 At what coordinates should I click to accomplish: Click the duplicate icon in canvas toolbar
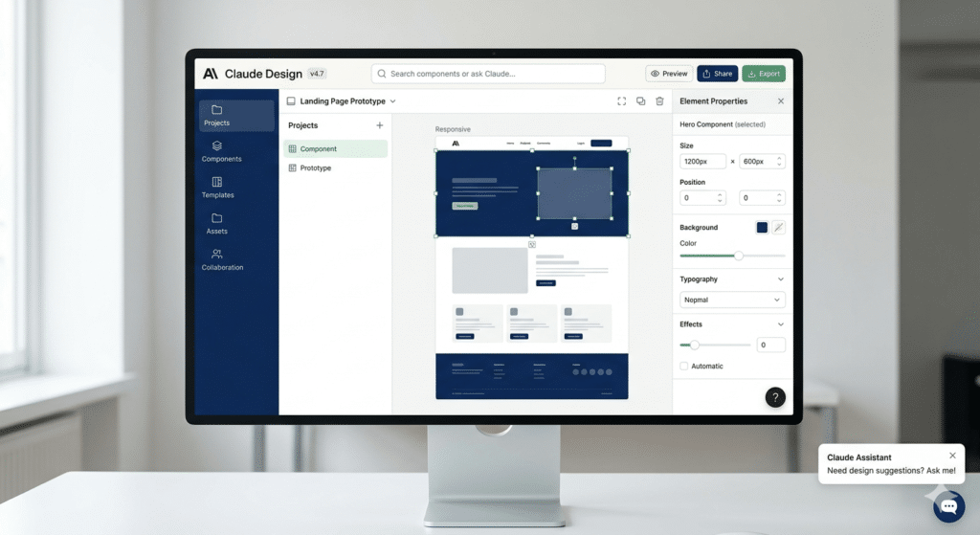640,101
